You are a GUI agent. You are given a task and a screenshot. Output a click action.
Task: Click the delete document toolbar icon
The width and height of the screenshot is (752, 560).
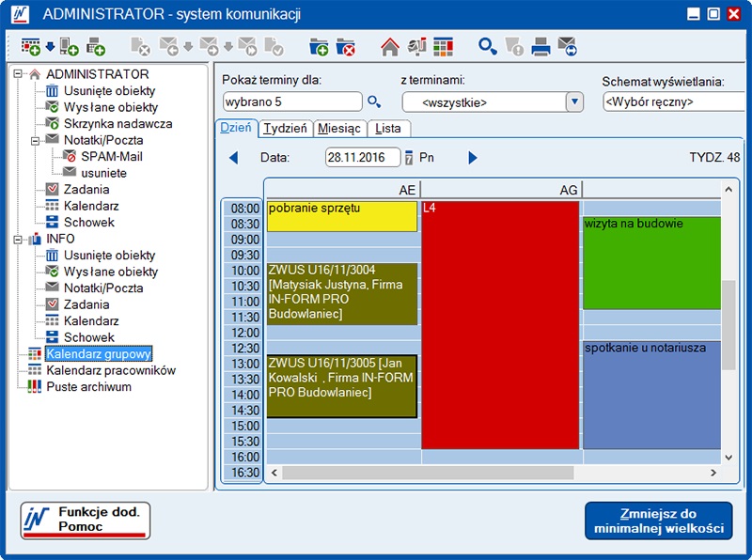[x=140, y=47]
